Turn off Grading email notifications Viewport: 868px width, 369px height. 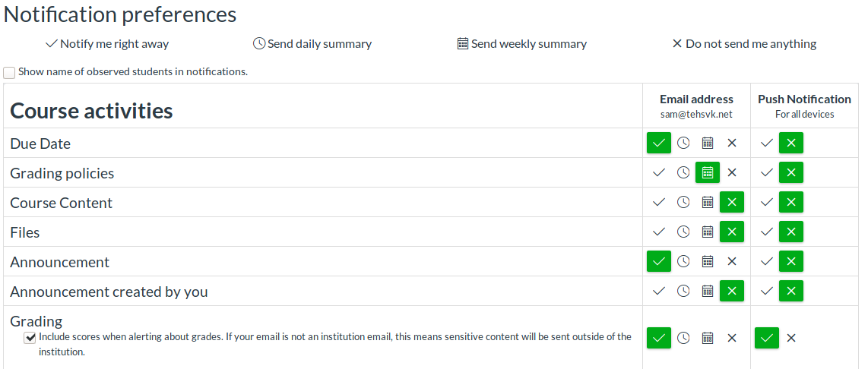[732, 338]
